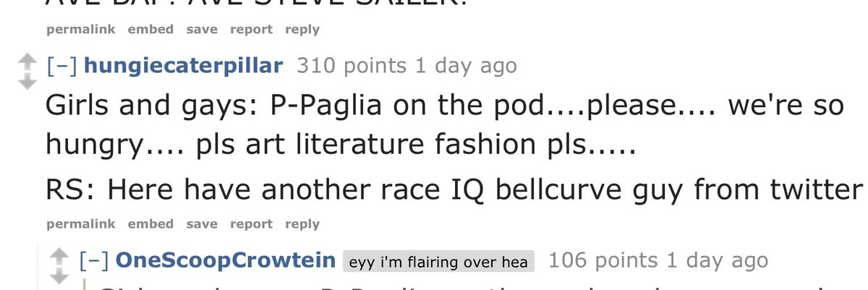Open permalink of hungiecaterpillar's comment

[81, 224]
